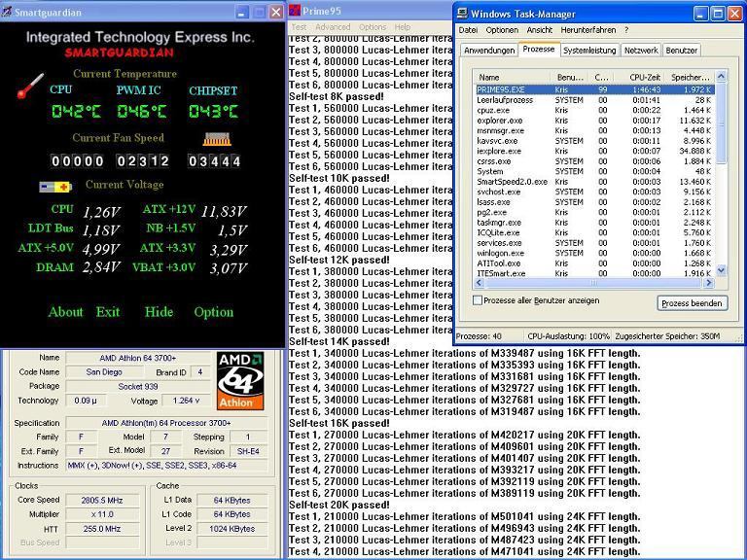This screenshot has height=560, width=747.
Task: Select the SmartSpeed2.0.exe process row
Action: 594,182
